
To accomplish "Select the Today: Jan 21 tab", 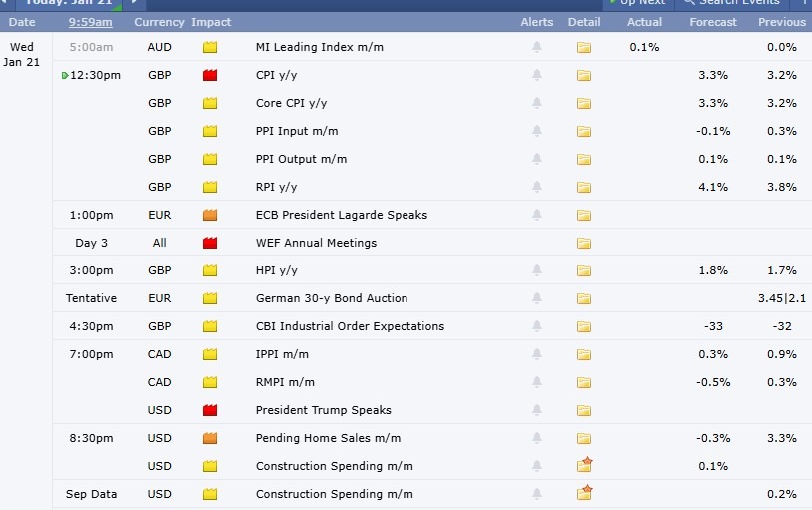I will [x=68, y=3].
